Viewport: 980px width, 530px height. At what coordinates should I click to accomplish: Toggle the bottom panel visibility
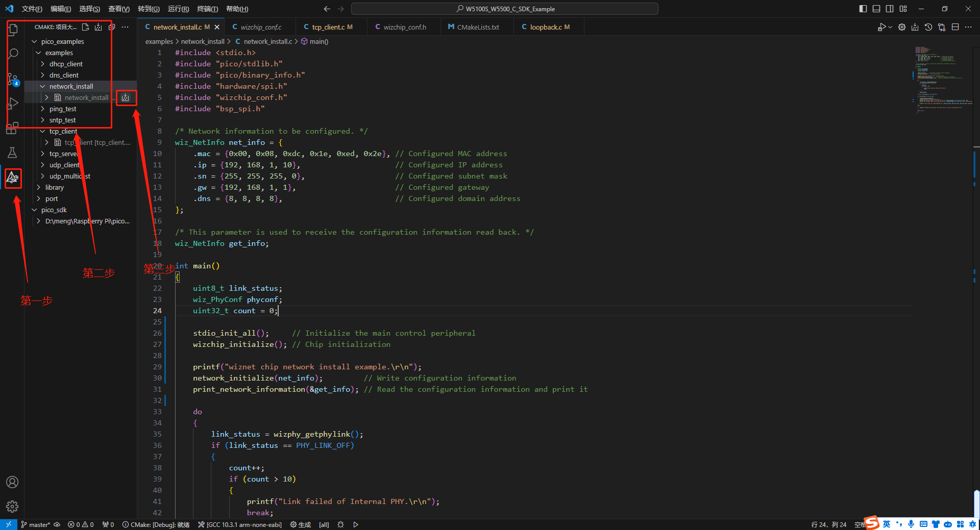pos(876,9)
